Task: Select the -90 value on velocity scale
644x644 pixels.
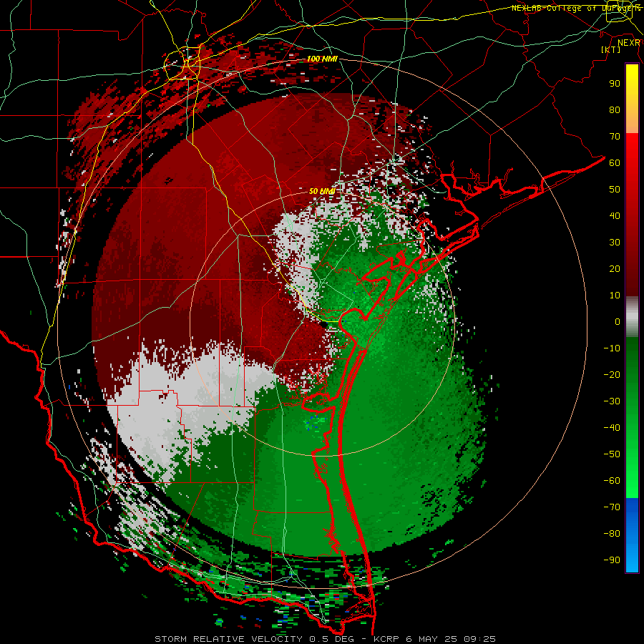Action: pos(612,560)
